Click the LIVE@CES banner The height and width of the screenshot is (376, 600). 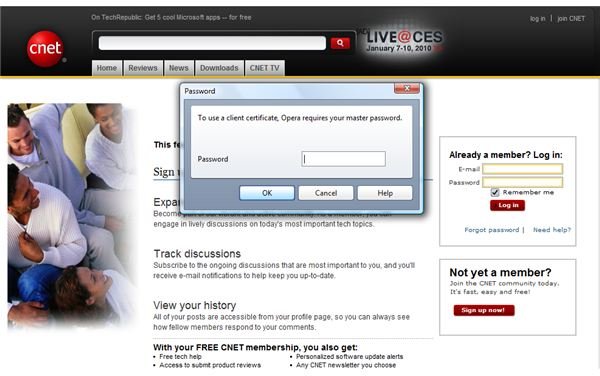403,41
